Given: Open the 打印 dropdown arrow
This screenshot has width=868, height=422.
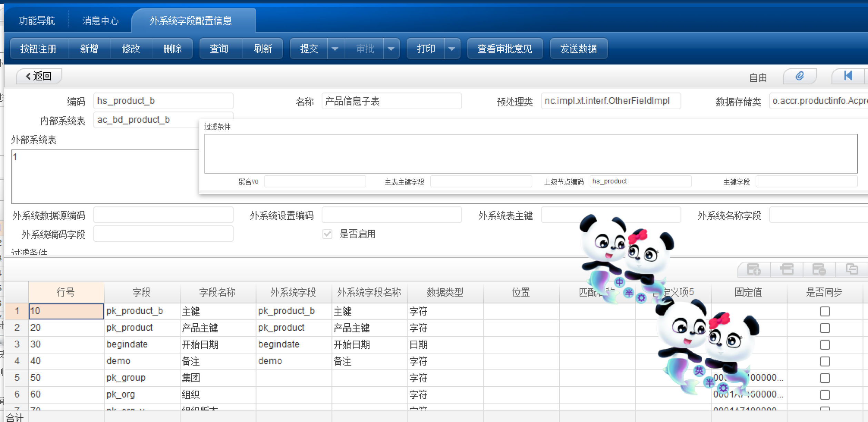Looking at the screenshot, I should 452,49.
